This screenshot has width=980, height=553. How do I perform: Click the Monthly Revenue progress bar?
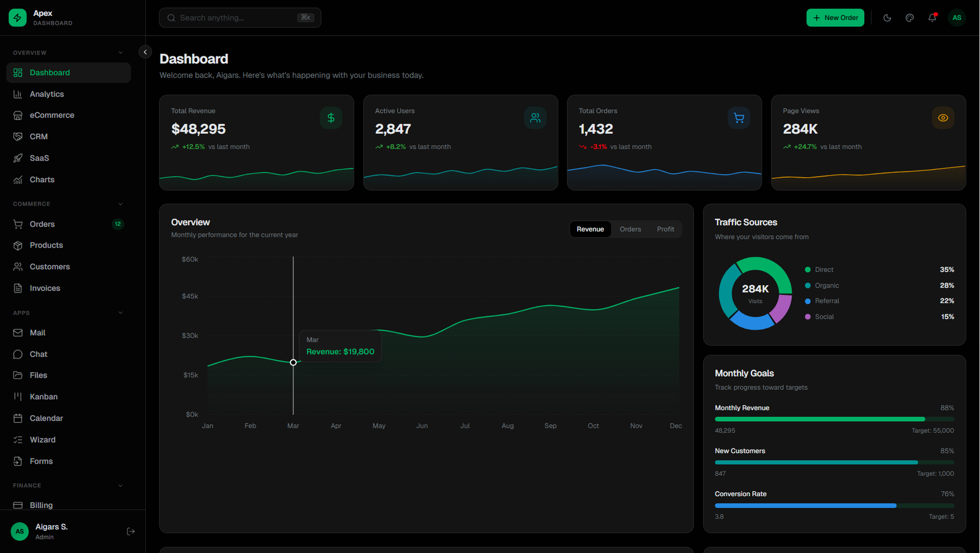(834, 419)
